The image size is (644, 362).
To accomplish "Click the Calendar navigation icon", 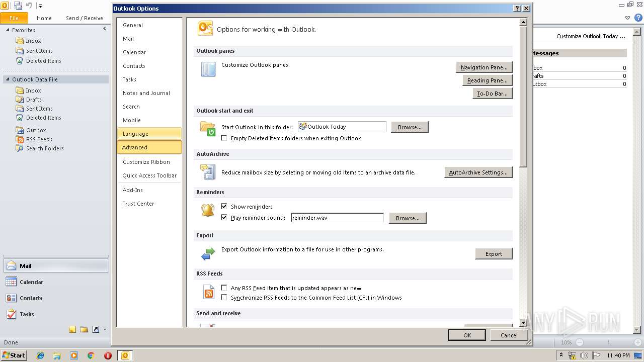I will (x=11, y=282).
